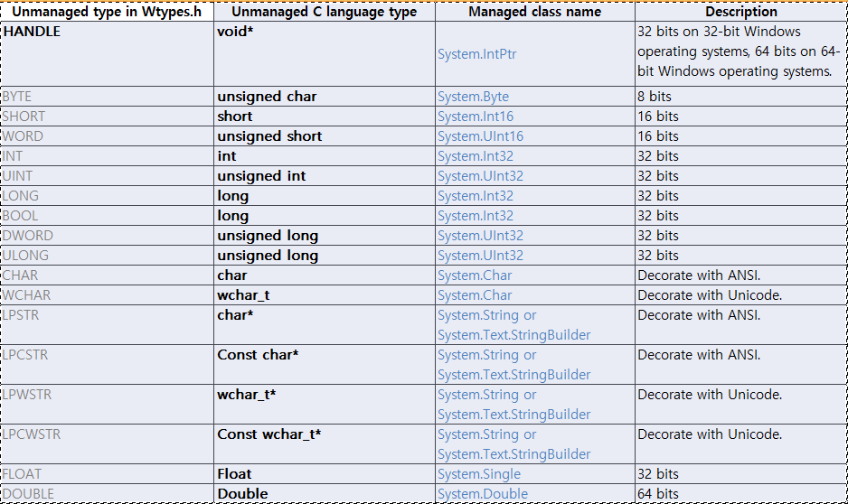Select the LPCWSTR type cell
This screenshot has width=848, height=504.
pos(107,444)
